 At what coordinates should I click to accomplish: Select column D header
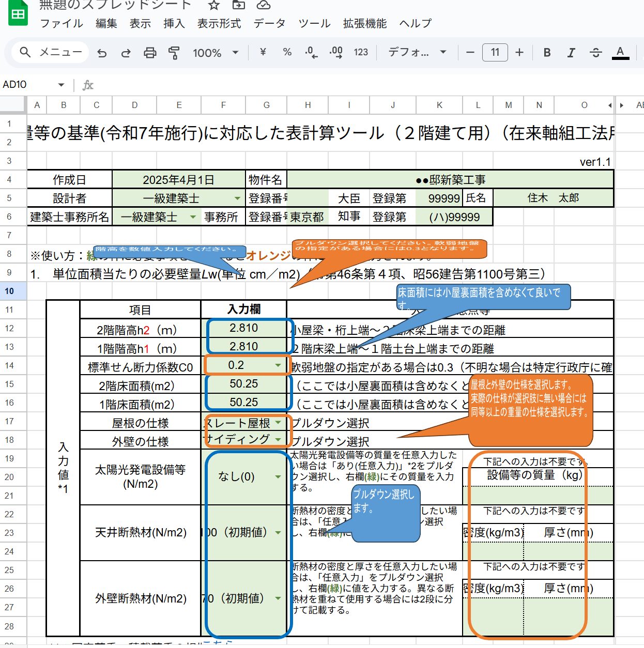(x=135, y=105)
